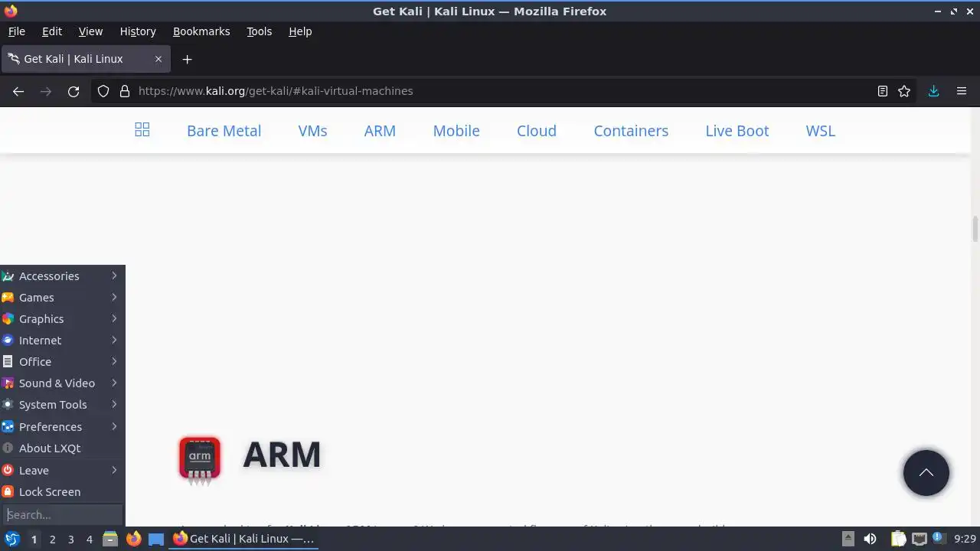Screen dimensions: 980x551
Task: Open the Firefox downloads panel
Action: (933, 91)
